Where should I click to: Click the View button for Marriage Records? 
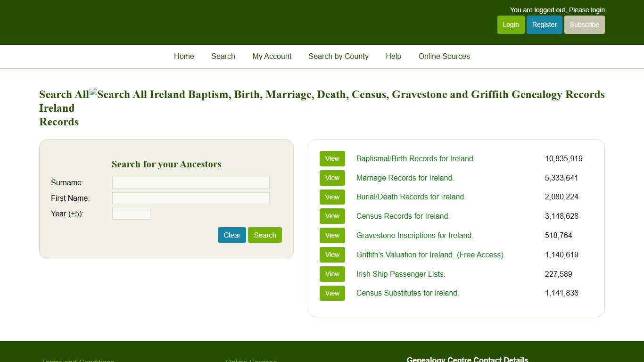332,178
